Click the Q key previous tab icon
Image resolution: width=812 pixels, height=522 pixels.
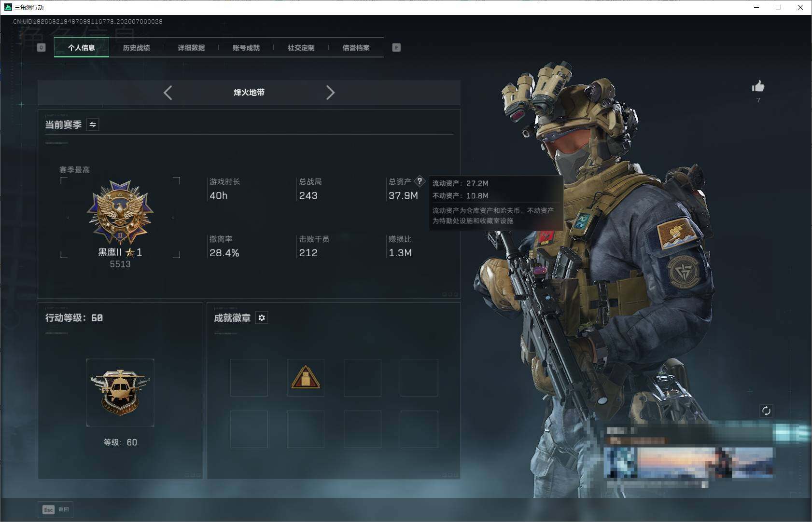tap(41, 47)
